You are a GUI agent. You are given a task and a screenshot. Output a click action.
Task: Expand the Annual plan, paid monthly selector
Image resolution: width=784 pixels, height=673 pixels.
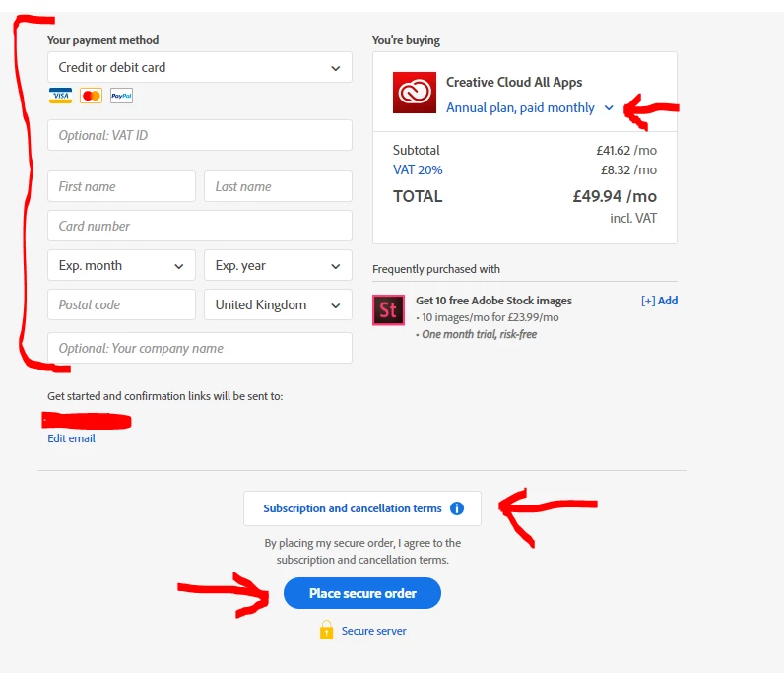coord(530,107)
